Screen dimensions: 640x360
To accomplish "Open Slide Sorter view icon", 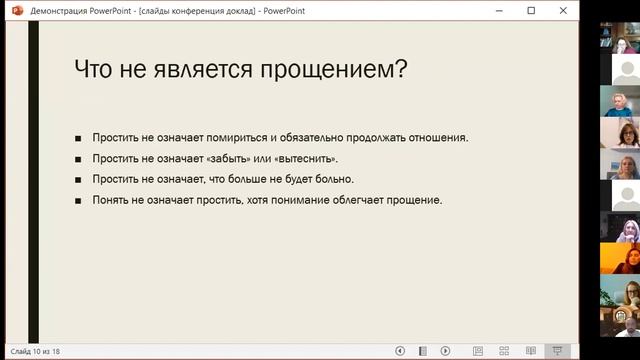I will (x=504, y=351).
